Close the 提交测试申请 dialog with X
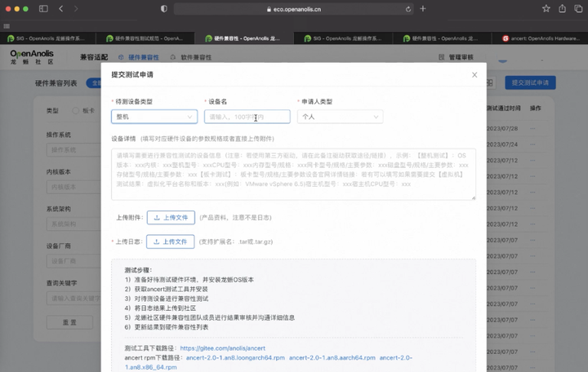 pos(474,75)
